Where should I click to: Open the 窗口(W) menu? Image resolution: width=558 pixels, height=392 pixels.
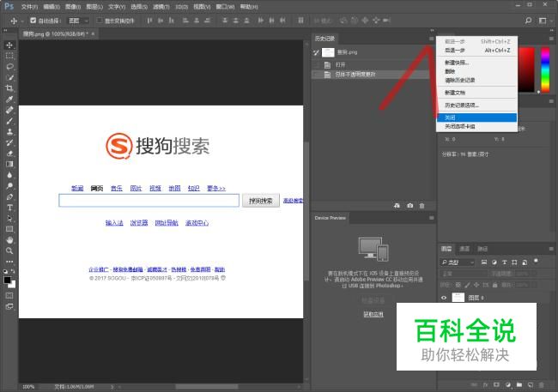click(225, 7)
